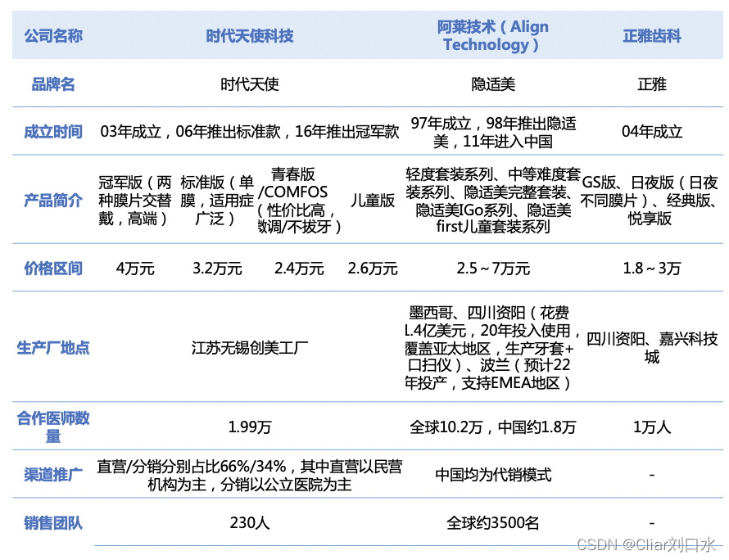
Task: Click the 品牌名 row label
Action: (53, 84)
